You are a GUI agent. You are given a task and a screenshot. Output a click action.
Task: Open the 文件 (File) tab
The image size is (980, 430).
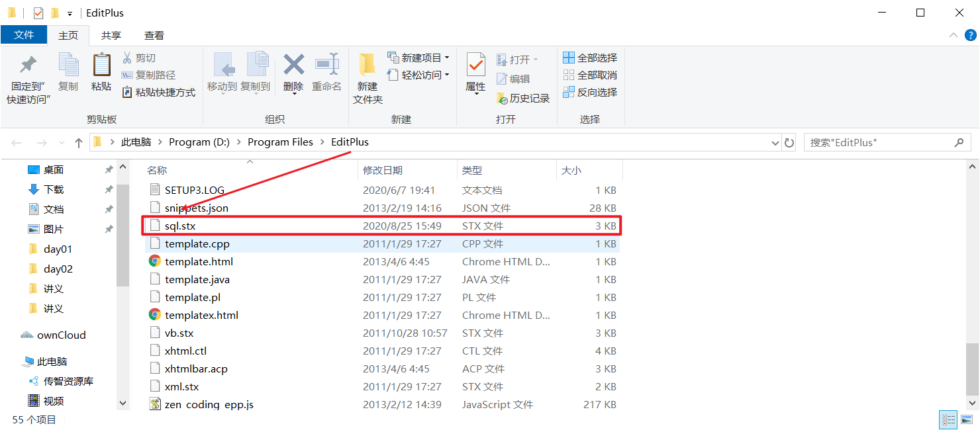click(x=24, y=34)
